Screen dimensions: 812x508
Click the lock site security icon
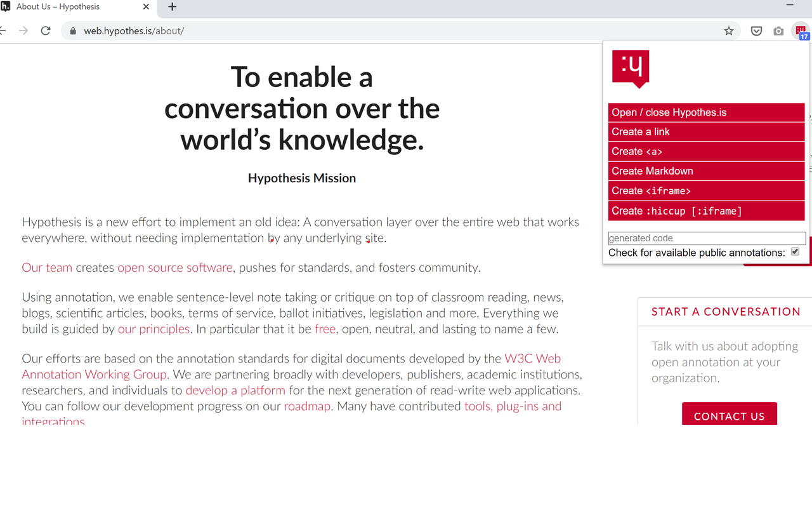[73, 31]
